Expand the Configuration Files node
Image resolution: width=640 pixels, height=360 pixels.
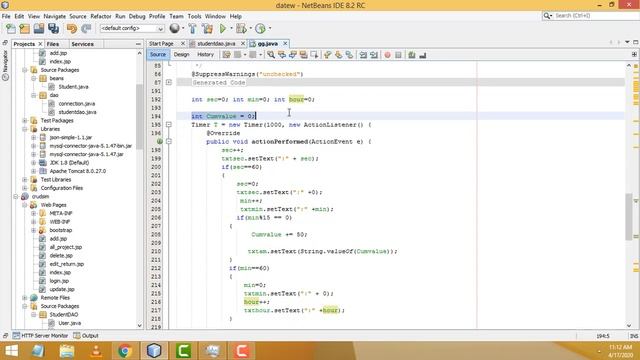24,188
